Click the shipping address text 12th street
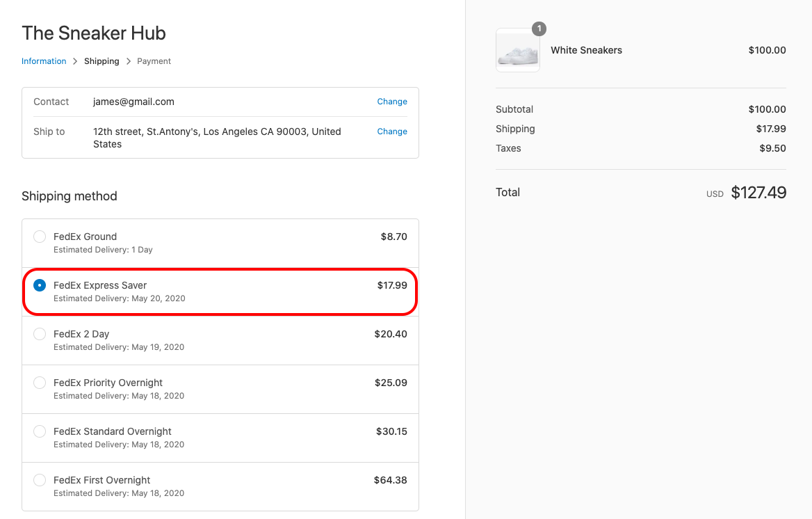This screenshot has width=812, height=519. click(x=217, y=138)
